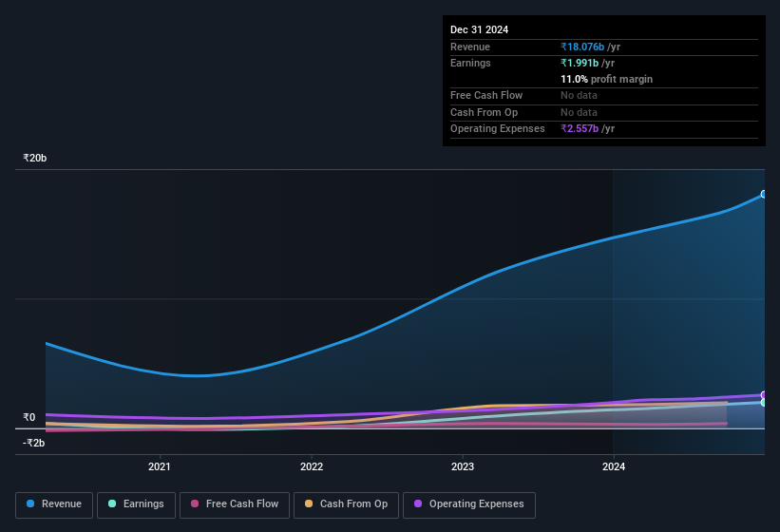780x532 pixels.
Task: Click No data next to Cash From Op
Action: (579, 112)
